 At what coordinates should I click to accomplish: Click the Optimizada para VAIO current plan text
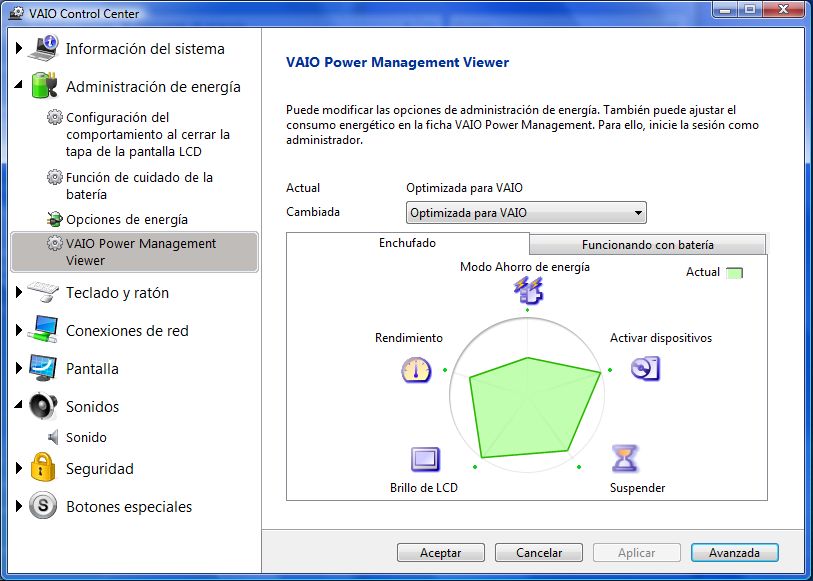tap(464, 188)
